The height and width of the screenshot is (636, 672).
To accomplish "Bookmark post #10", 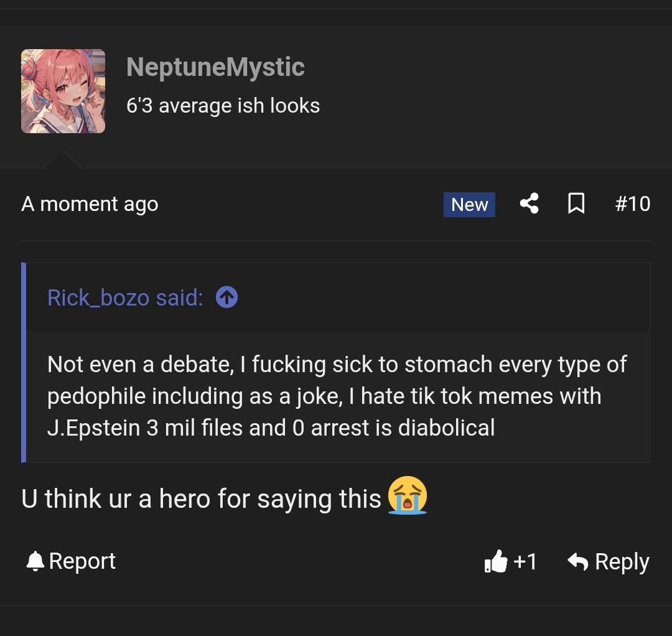I will [576, 203].
